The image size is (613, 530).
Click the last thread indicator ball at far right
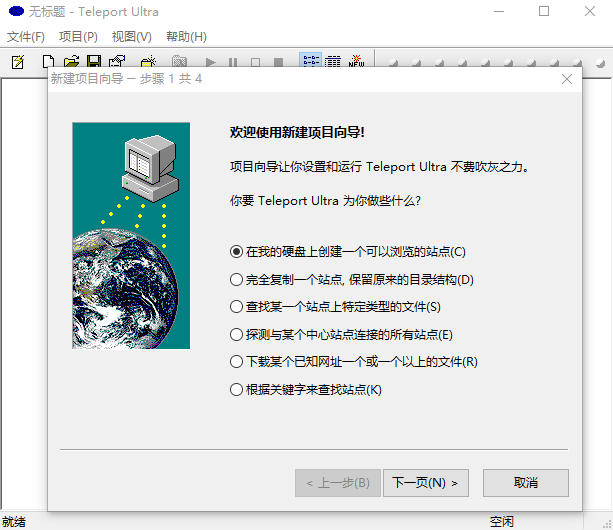pos(600,63)
